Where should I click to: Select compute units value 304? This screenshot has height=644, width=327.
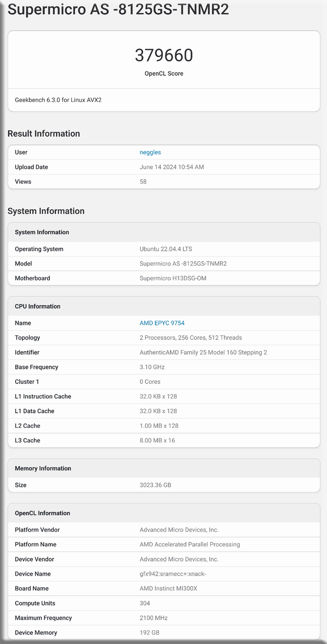click(x=145, y=603)
